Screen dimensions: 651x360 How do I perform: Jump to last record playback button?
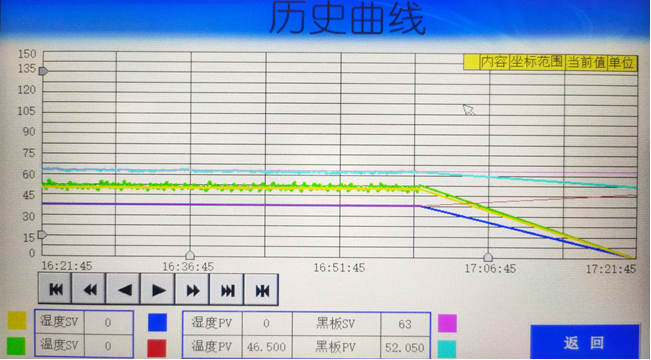227,289
